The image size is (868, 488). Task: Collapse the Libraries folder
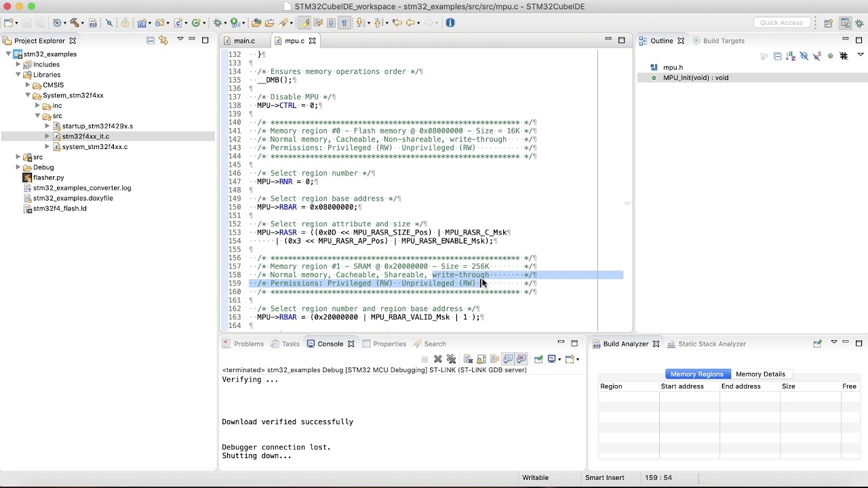click(x=18, y=75)
